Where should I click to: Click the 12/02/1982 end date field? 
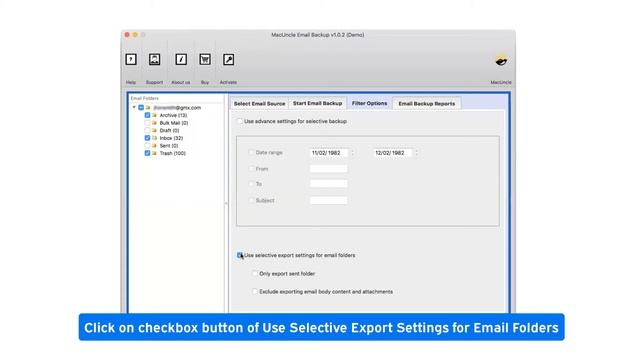(x=393, y=153)
